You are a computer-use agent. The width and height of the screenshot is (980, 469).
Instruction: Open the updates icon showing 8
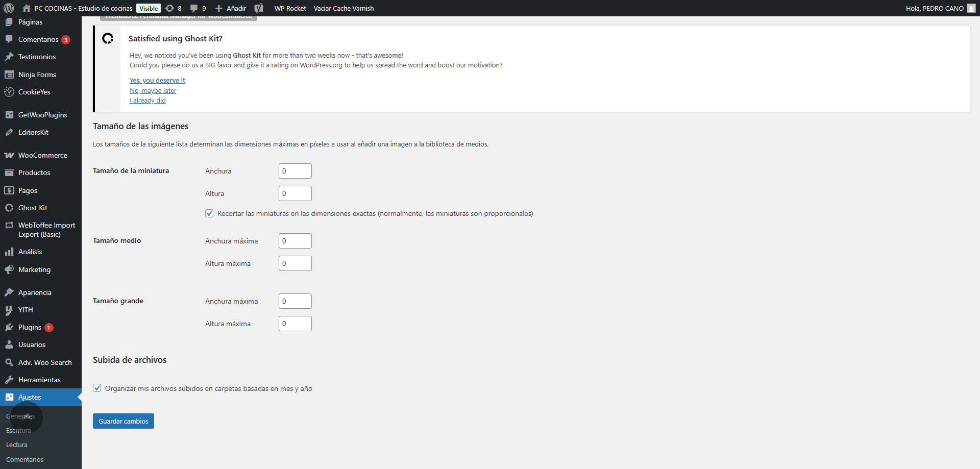[170, 8]
